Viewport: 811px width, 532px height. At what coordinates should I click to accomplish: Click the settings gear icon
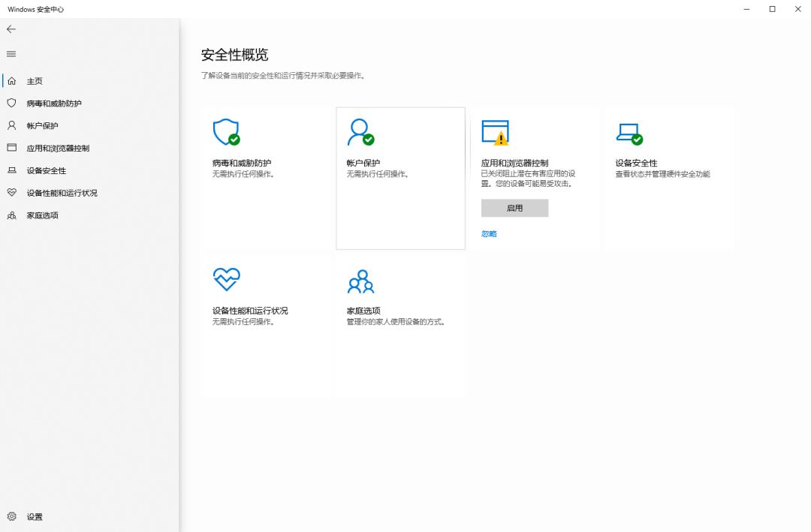(11, 516)
